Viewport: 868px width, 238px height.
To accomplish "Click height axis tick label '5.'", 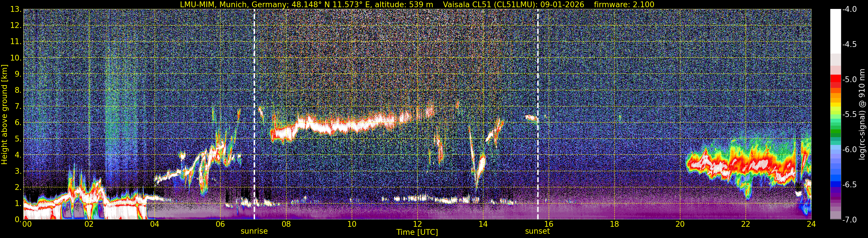I will point(18,139).
